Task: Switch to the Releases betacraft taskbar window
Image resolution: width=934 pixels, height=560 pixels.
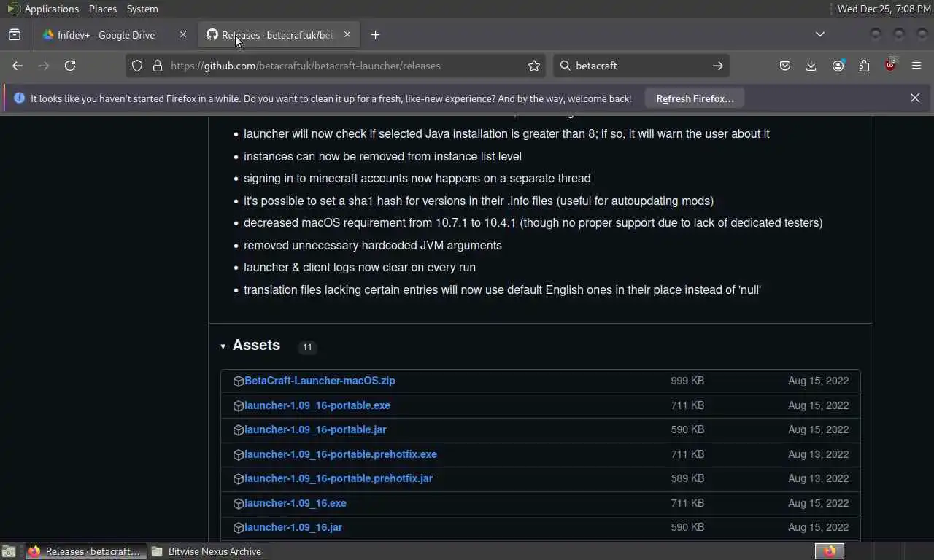Action: [x=86, y=551]
